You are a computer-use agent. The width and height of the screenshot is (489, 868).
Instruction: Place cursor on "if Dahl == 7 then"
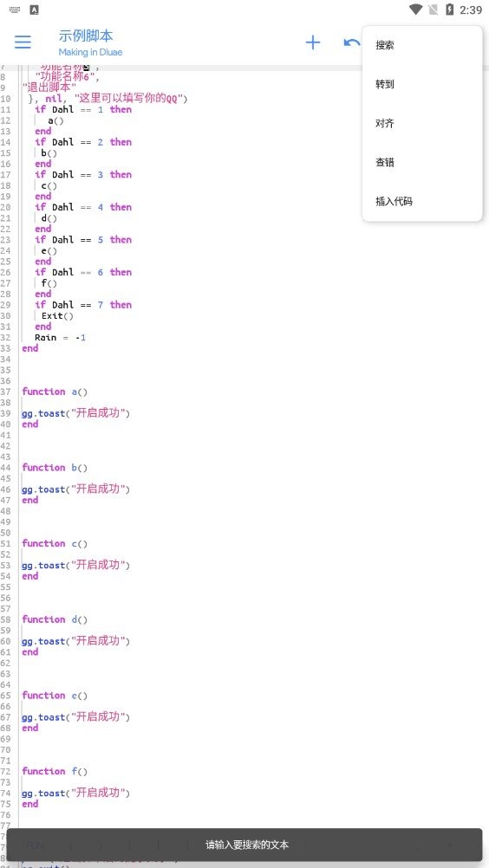(83, 305)
